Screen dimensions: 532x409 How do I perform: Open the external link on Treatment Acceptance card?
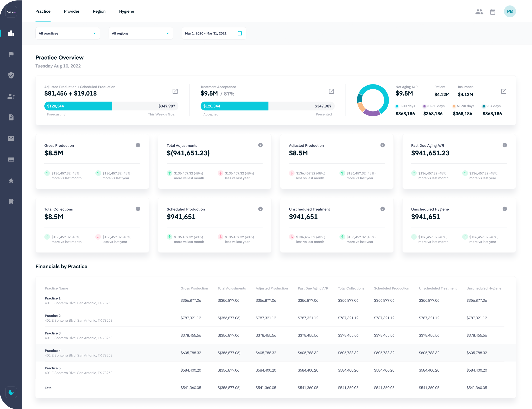click(331, 91)
